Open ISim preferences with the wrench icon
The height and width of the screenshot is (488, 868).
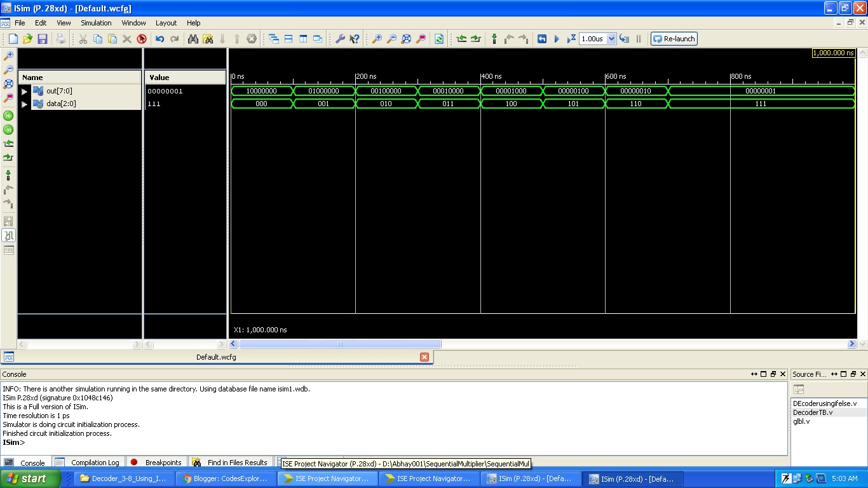[341, 39]
